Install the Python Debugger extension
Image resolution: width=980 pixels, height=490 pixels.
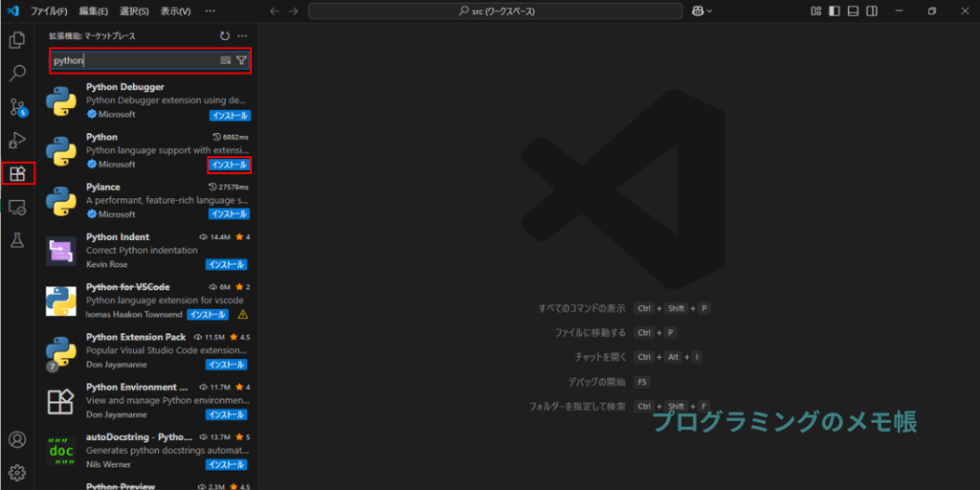pyautogui.click(x=230, y=116)
